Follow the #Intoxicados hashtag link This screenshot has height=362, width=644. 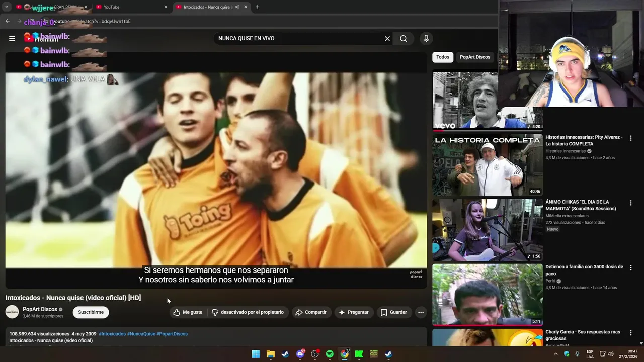[x=112, y=334]
